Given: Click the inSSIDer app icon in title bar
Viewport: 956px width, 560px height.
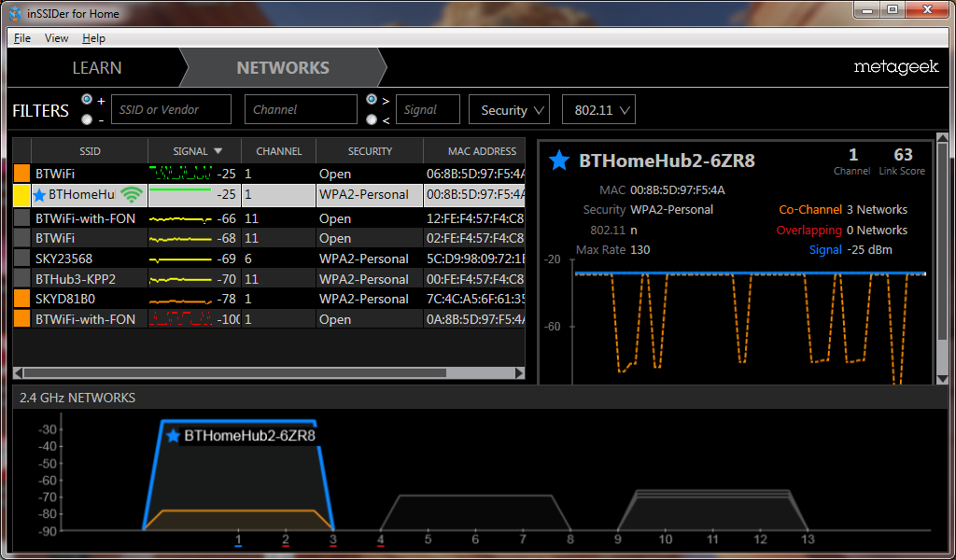Looking at the screenshot, I should coord(15,11).
